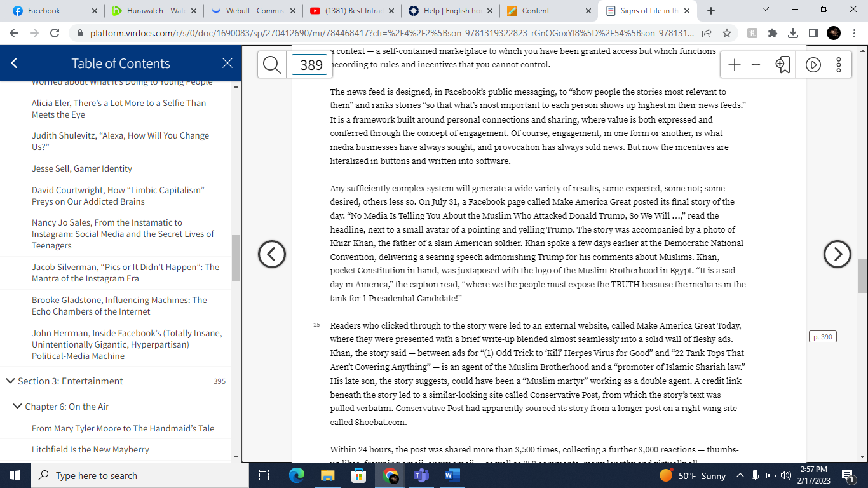Zoom out with the minus icon
Viewport: 868px width, 488px height.
tap(756, 65)
